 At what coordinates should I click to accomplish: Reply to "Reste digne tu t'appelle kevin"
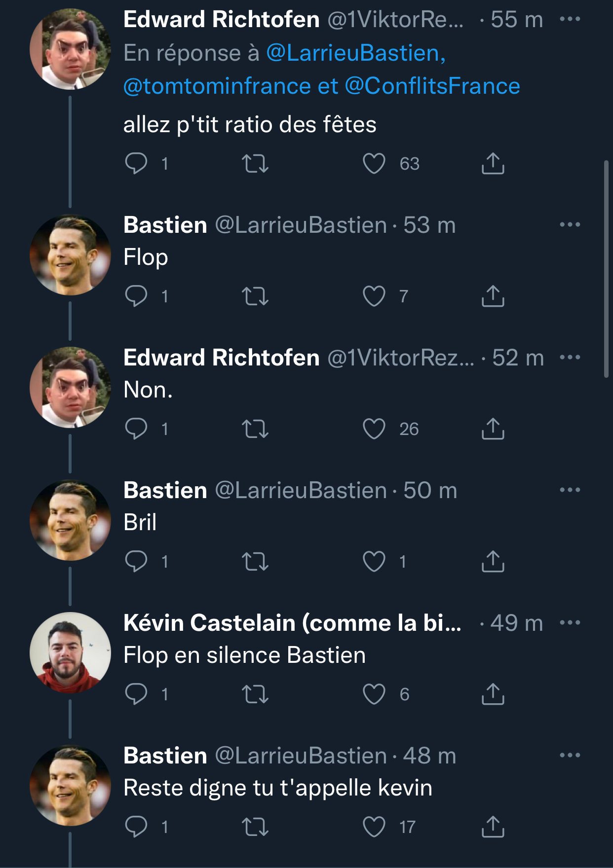(x=136, y=827)
